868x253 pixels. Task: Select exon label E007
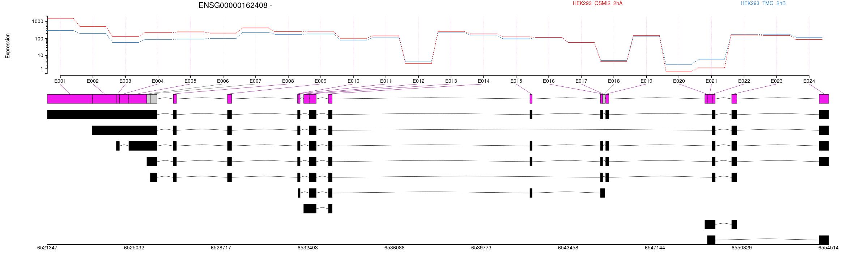[255, 81]
